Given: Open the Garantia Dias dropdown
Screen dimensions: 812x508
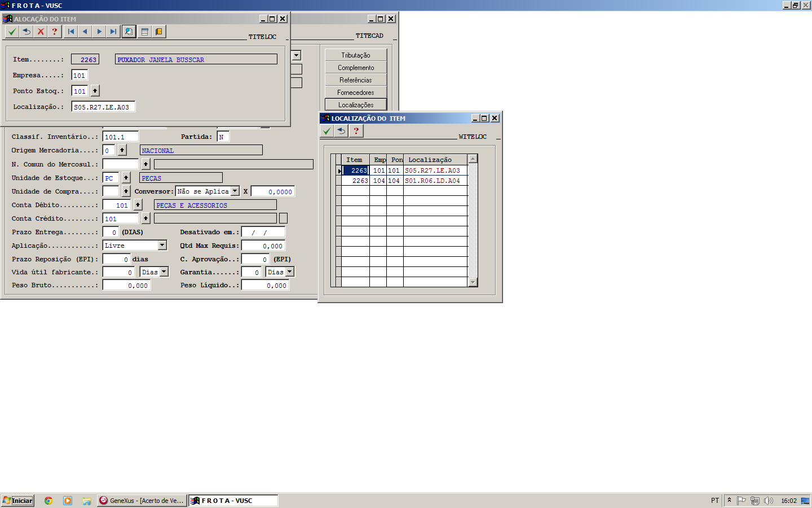Looking at the screenshot, I should 290,271.
